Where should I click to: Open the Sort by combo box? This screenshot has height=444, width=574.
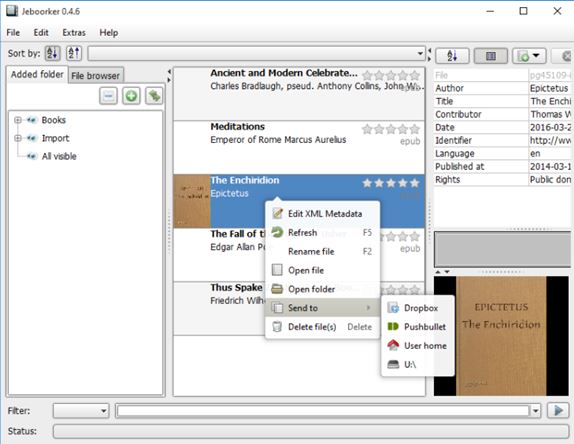(x=256, y=54)
